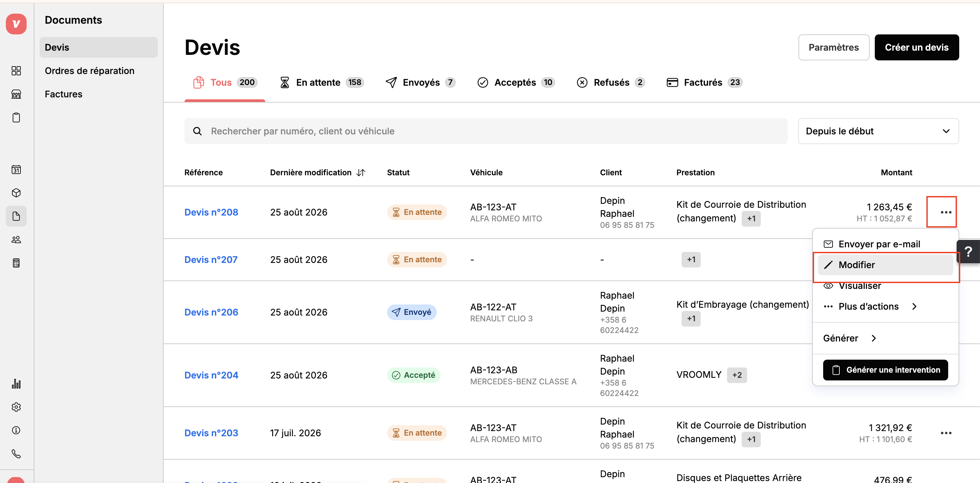The image size is (980, 483).
Task: Open the Devis n°203 link
Action: pos(211,433)
